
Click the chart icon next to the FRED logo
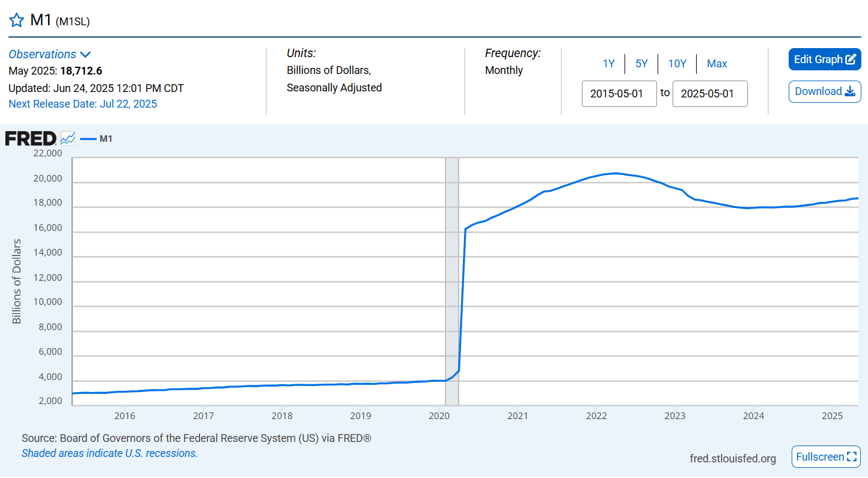(x=68, y=139)
